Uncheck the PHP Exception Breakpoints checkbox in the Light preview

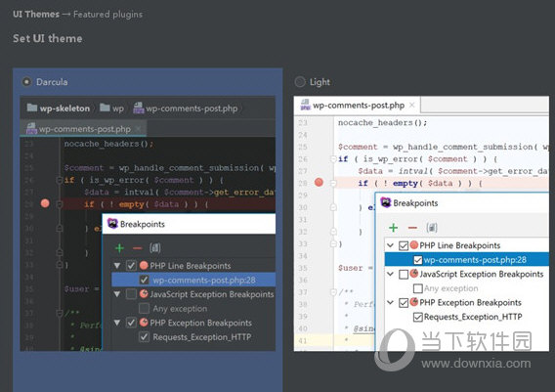[404, 303]
